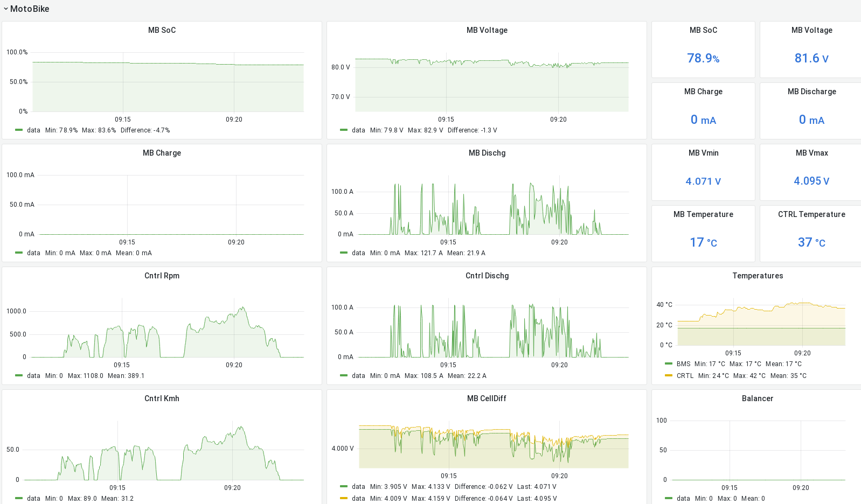Collapse the MotoBike dashboard row

6,9
